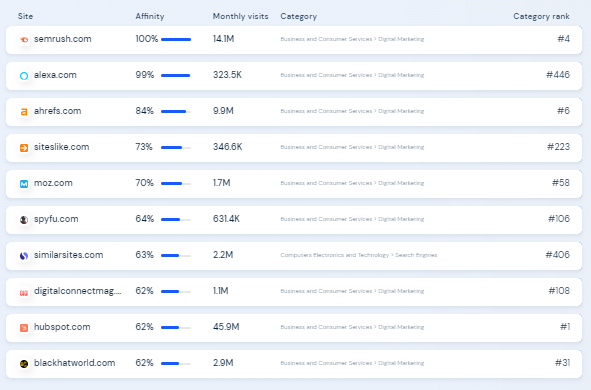Screen dimensions: 591x390
Task: Click the blackhatworld.com black icon
Action: (x=24, y=364)
